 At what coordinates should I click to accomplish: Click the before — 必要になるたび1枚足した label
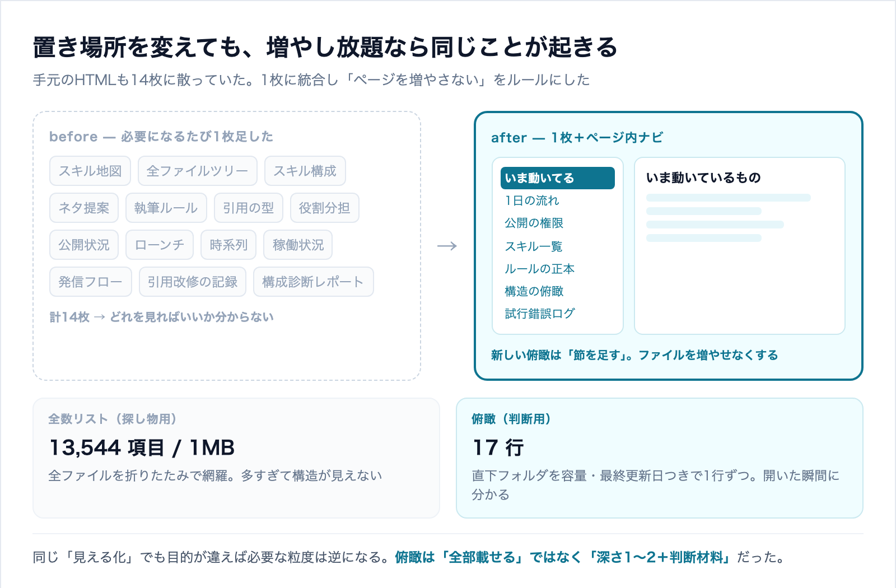[161, 137]
